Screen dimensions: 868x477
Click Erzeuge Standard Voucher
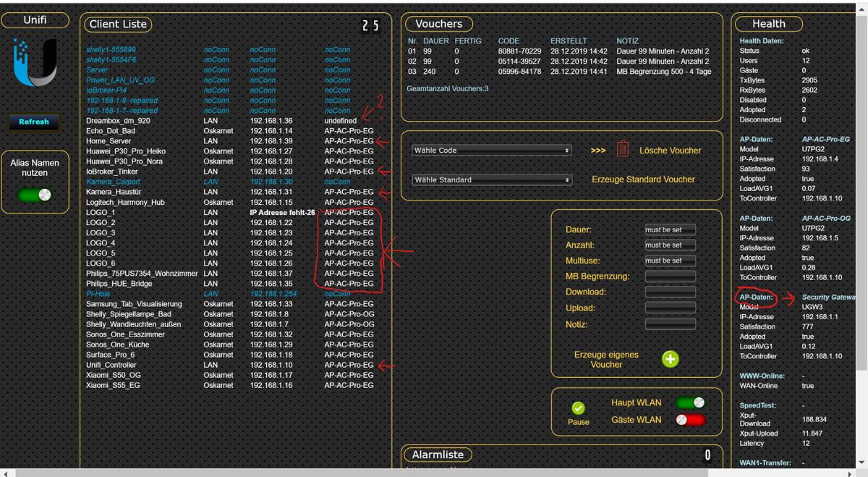click(x=643, y=180)
